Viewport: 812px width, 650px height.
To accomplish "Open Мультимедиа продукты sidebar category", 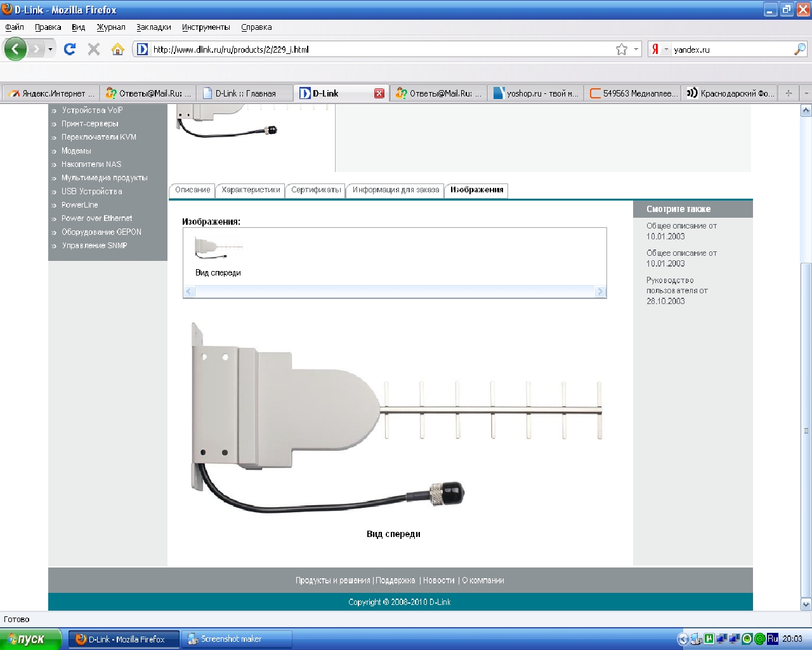I will tap(105, 178).
